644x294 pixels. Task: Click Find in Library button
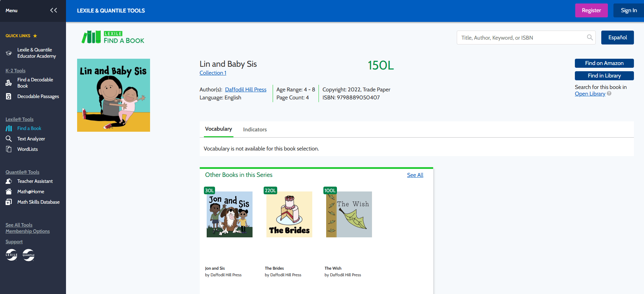pos(604,76)
